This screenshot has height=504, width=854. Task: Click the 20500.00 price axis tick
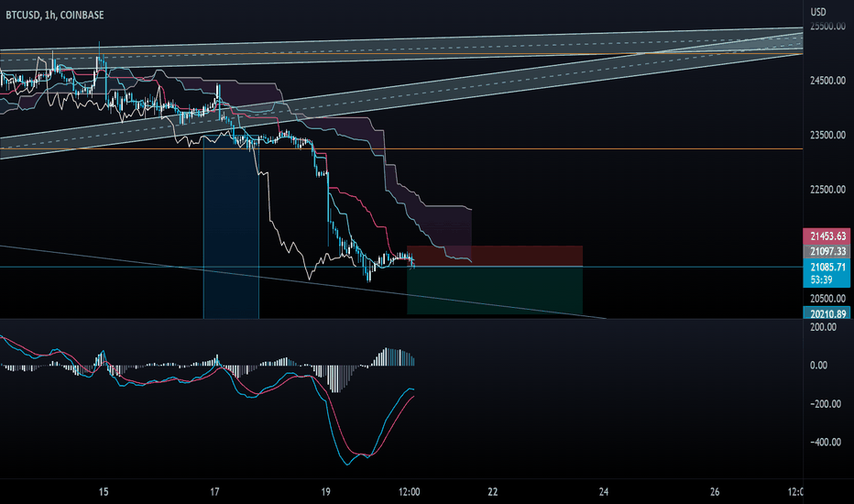[x=827, y=299]
